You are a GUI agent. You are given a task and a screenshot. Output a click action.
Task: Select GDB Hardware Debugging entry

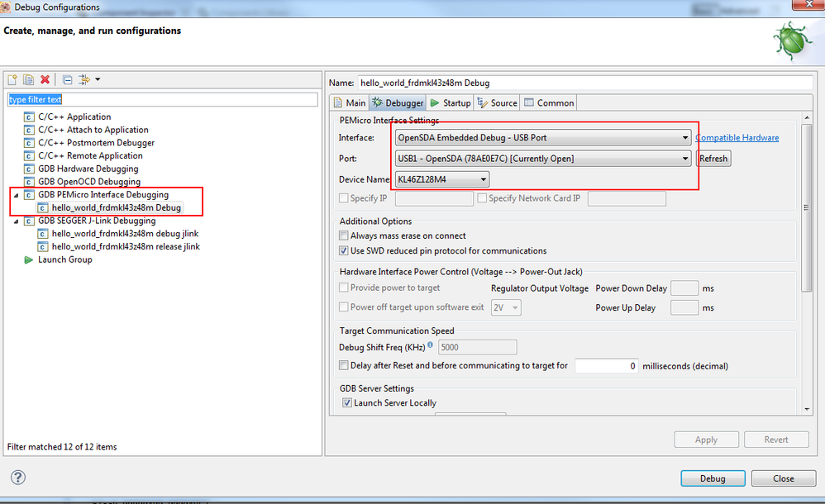(88, 169)
